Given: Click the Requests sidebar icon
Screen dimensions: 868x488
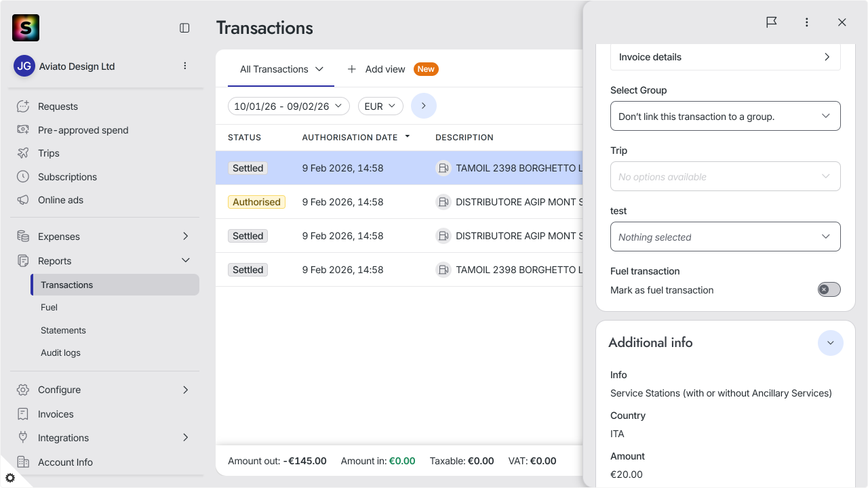Looking at the screenshot, I should point(23,106).
